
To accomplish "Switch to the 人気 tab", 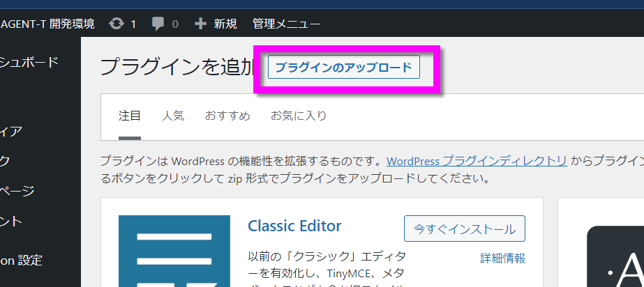I will tap(173, 116).
